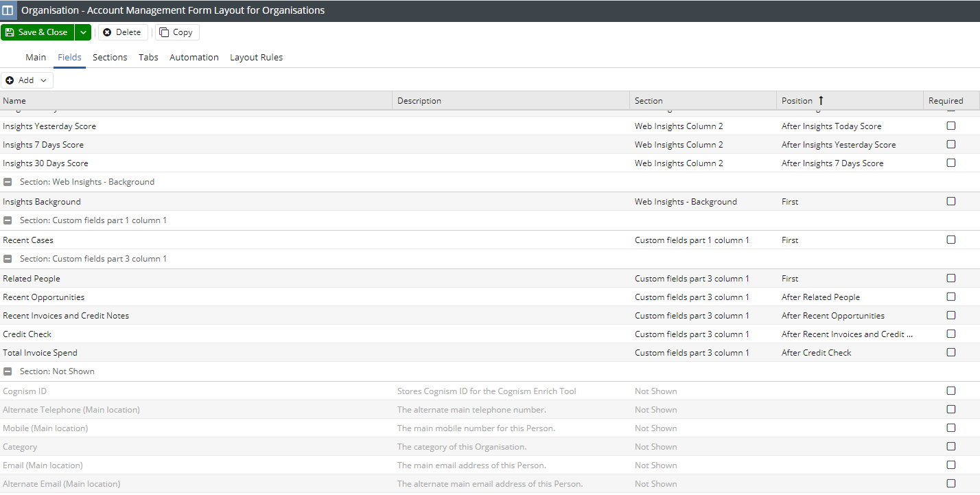Go to the Layout Rules tab
Screen dimensions: 980x495
[x=256, y=57]
